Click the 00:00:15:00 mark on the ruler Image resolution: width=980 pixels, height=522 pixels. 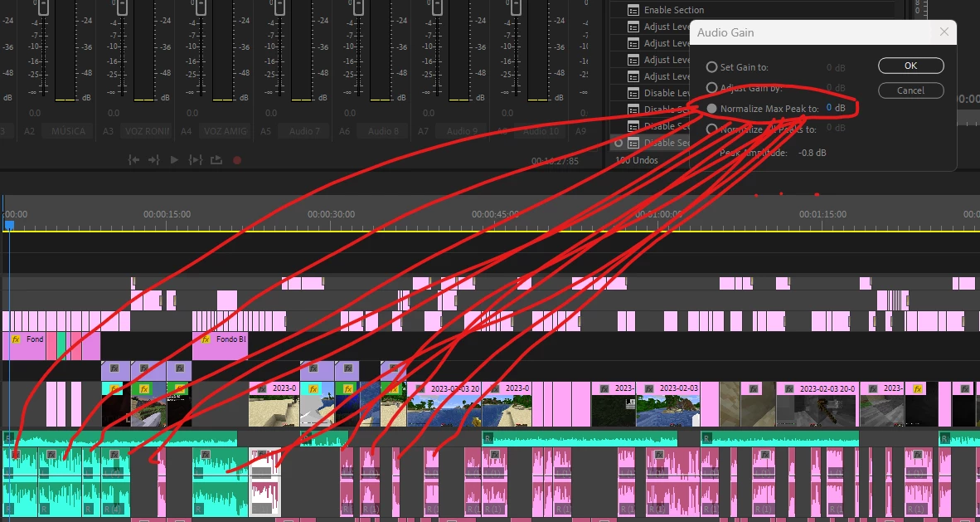click(167, 214)
